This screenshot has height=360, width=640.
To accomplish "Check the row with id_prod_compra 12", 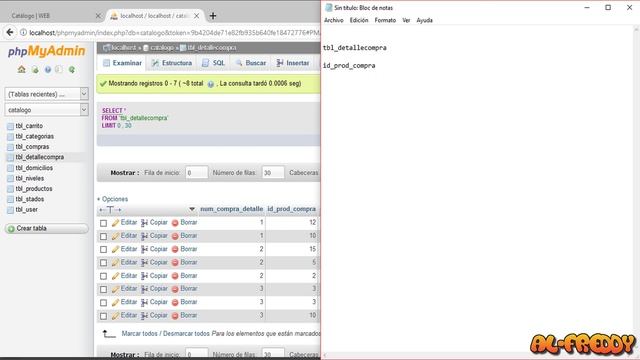I will click(x=103, y=223).
